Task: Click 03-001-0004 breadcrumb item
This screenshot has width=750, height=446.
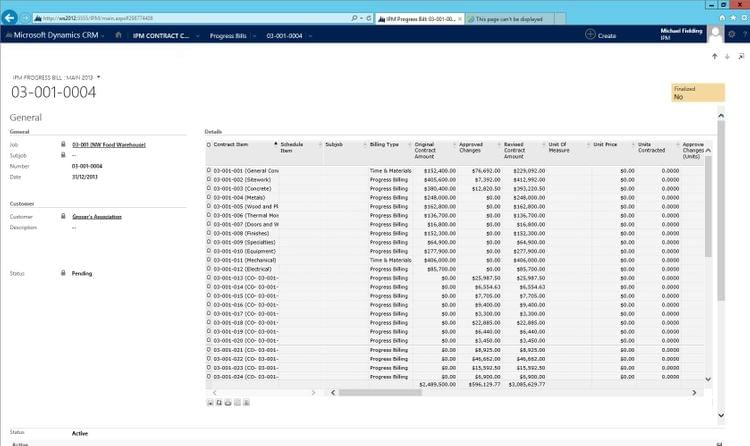Action: (284, 36)
